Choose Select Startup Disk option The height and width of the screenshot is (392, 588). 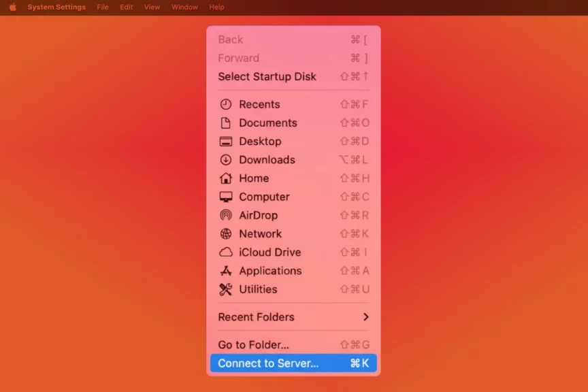(x=267, y=77)
